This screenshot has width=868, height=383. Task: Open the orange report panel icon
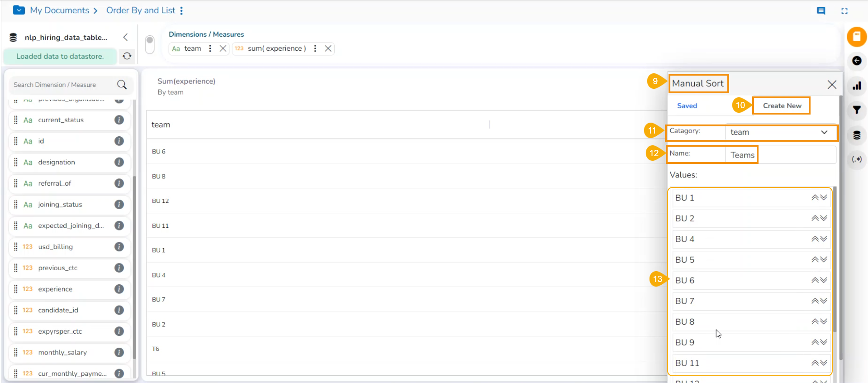click(857, 37)
